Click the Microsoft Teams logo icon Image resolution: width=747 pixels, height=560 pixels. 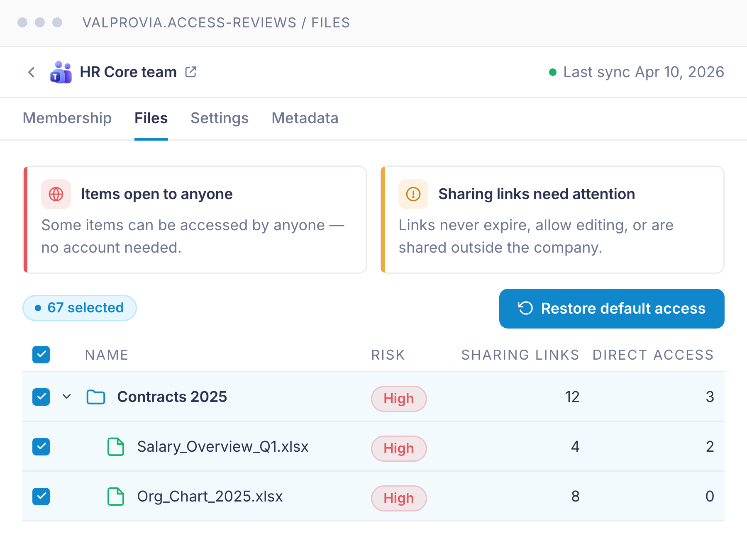[x=61, y=72]
